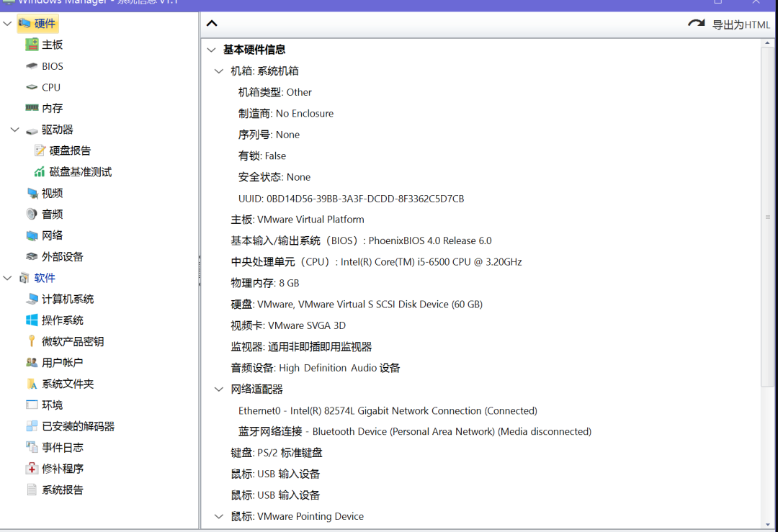Click the 外部设备 peripherals icon
Screen dimensions: 778x532
[x=32, y=257]
